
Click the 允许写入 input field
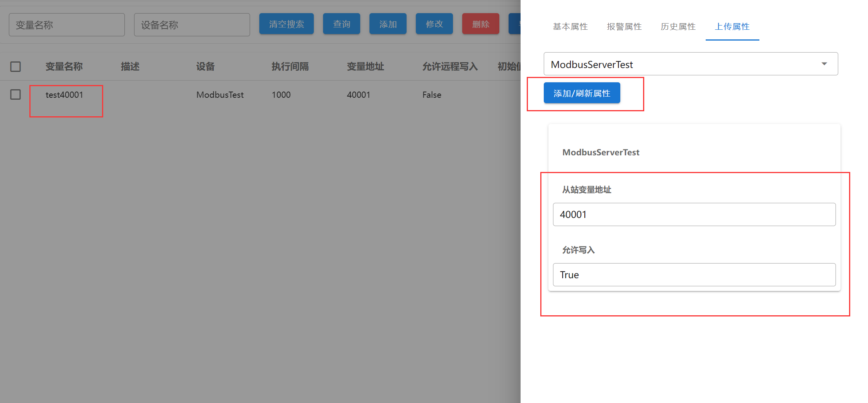[x=694, y=275]
